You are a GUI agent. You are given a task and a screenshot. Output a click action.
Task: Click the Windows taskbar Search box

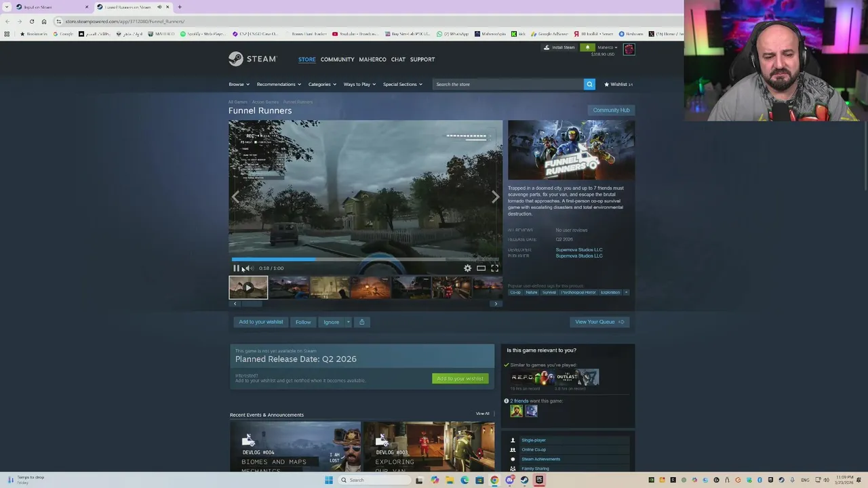(x=374, y=480)
